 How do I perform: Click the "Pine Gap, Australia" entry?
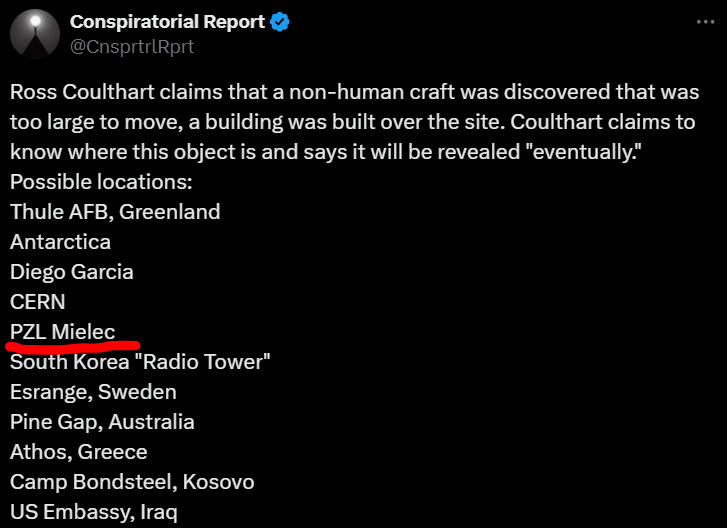coord(102,422)
